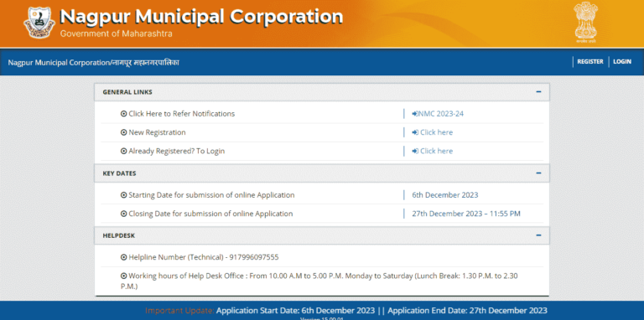The image size is (644, 320).
Task: Click the Nagpur Municipal Corporation crest logo
Action: (39, 23)
